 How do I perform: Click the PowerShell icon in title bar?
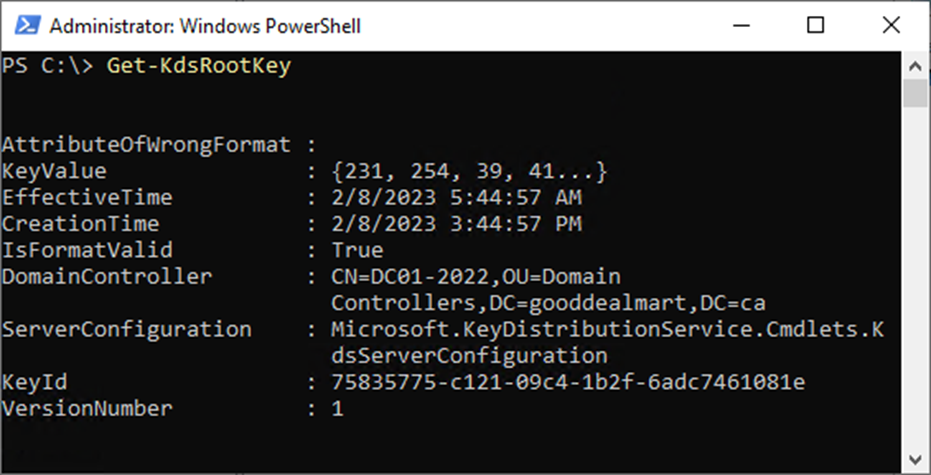pyautogui.click(x=27, y=26)
